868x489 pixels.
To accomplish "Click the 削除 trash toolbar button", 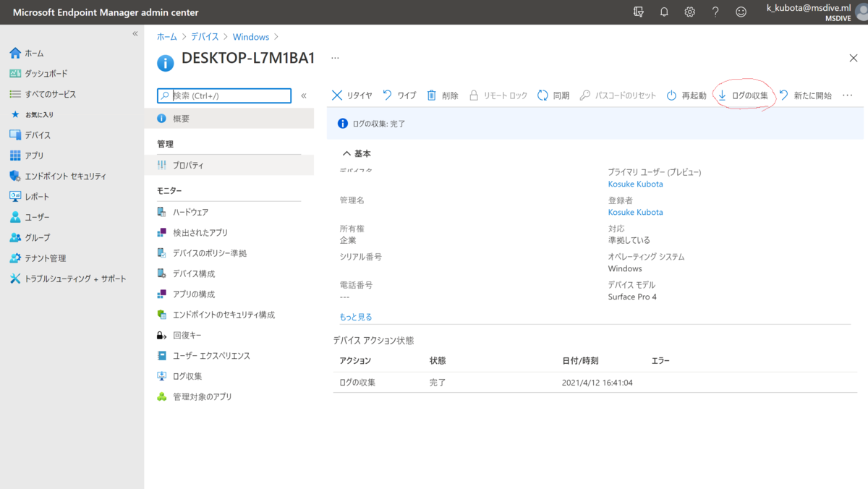I will click(443, 95).
